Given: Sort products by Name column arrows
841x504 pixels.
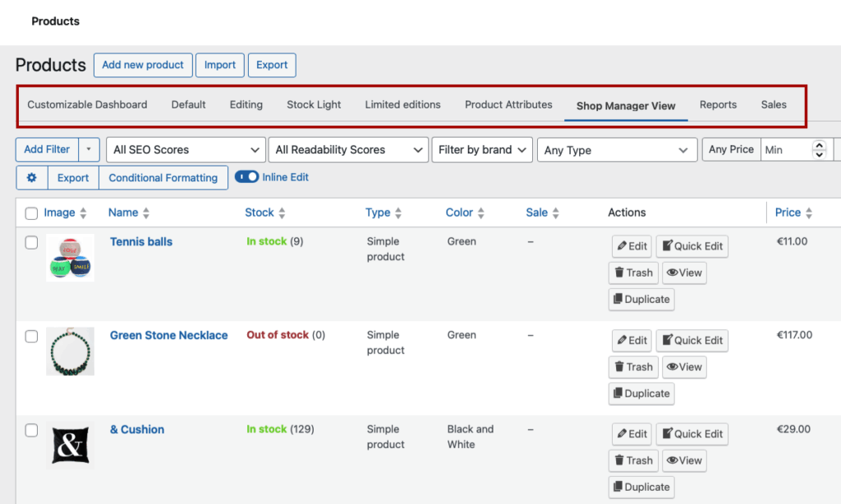Looking at the screenshot, I should (146, 213).
